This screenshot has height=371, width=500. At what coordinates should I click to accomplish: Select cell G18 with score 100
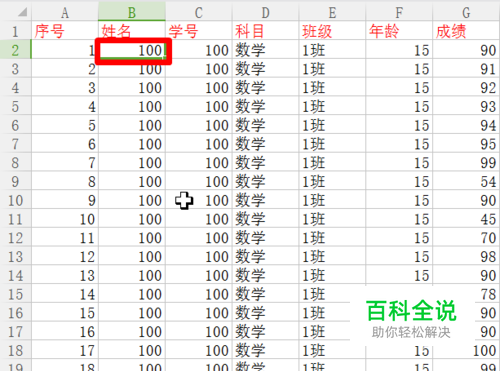[466, 350]
